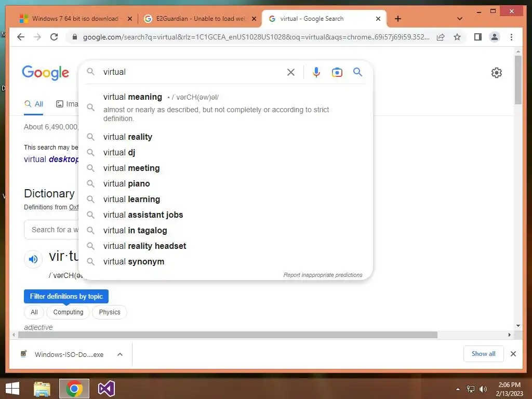
Task: Start voice search with microphone
Action: pyautogui.click(x=316, y=72)
